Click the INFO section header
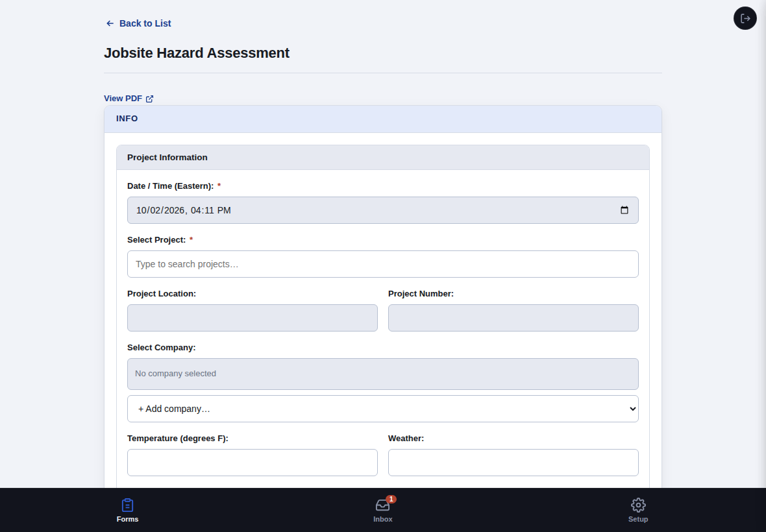 382,119
